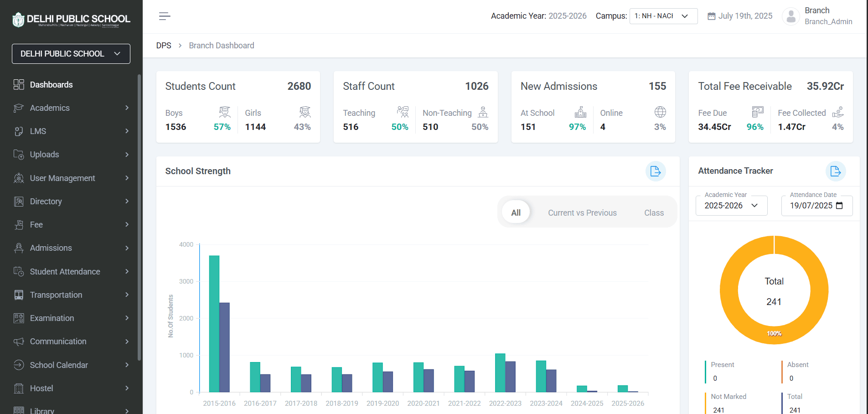Expand the Uploads menu chevron
The height and width of the screenshot is (414, 868).
[x=127, y=155]
